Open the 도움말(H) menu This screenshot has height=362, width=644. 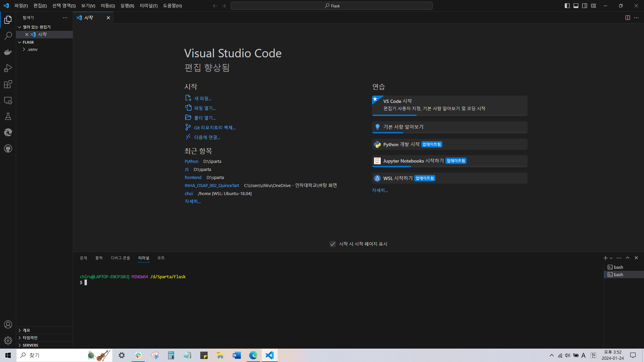pos(172,6)
